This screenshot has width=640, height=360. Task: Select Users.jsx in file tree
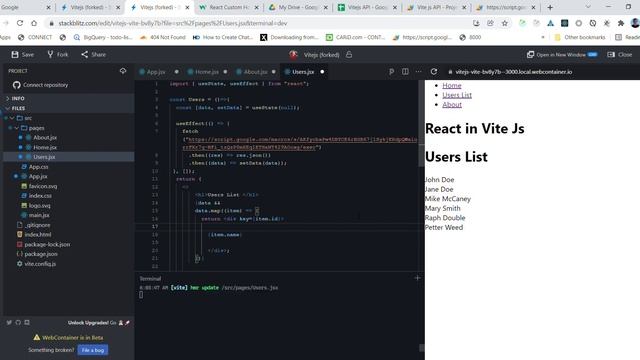point(44,157)
